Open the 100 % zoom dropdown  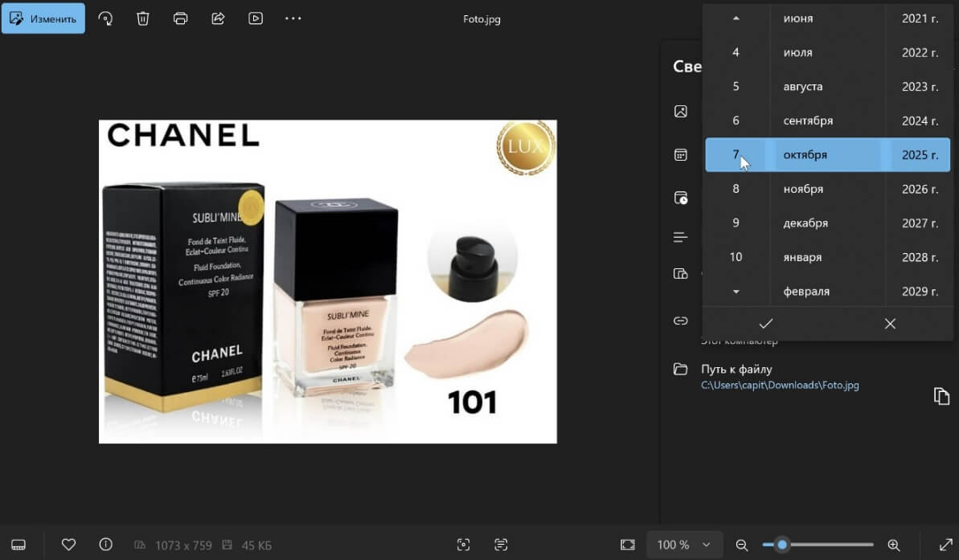pos(684,545)
